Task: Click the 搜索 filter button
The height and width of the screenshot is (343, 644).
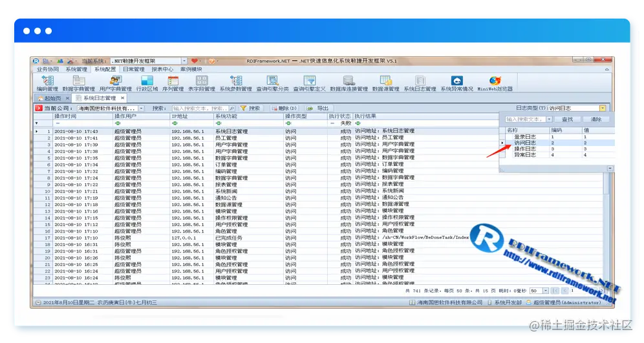Action: (x=250, y=109)
